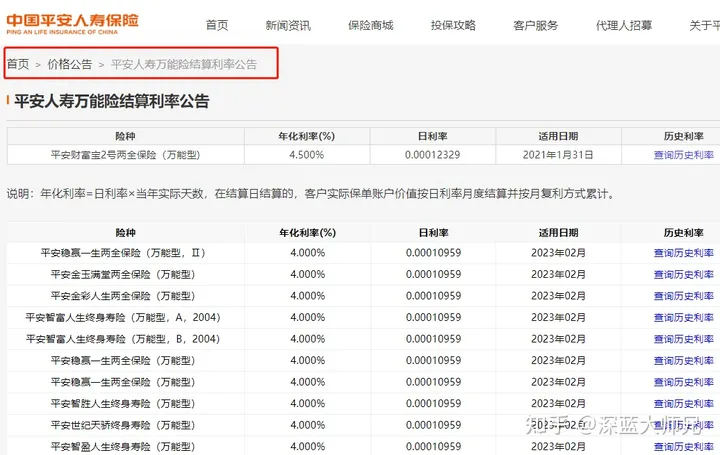Open the 客户服务 menu item
The height and width of the screenshot is (455, 720).
point(535,25)
